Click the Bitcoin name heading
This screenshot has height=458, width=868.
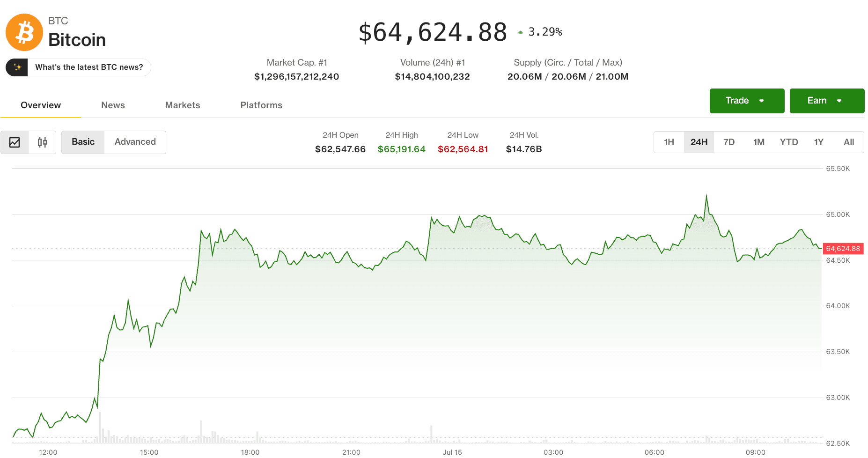[x=77, y=40]
